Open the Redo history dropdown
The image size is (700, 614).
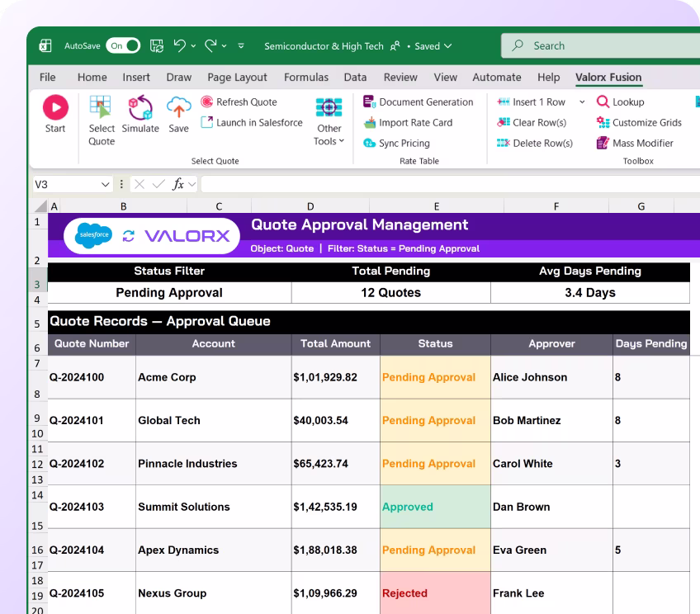[224, 46]
